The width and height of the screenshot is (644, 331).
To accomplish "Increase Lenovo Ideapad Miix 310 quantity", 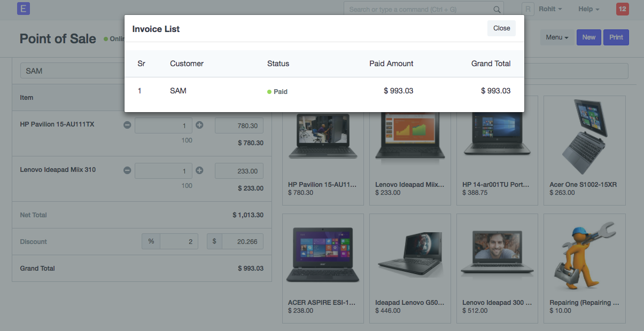I will pyautogui.click(x=199, y=170).
